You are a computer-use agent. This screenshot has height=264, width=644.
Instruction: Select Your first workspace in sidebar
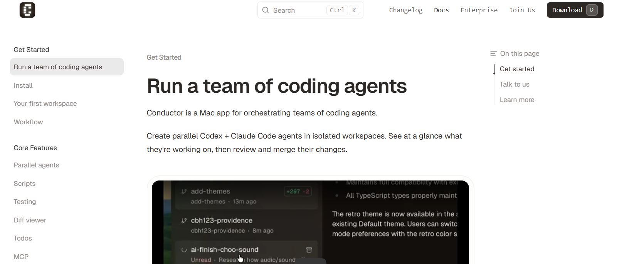(x=45, y=104)
